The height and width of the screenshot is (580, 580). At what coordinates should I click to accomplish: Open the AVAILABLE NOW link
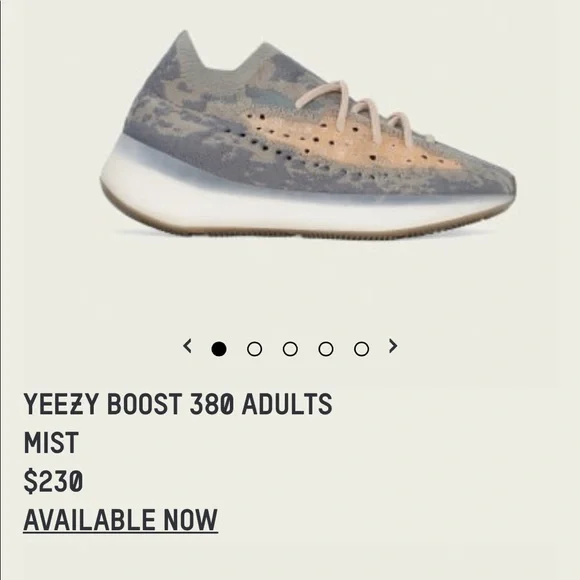point(121,520)
